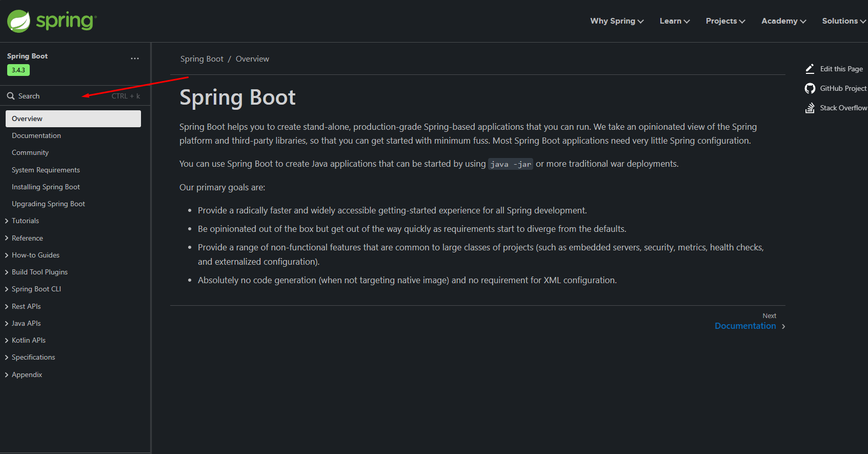Open the three-dots menu beside Spring Boot
868x454 pixels.
point(135,58)
